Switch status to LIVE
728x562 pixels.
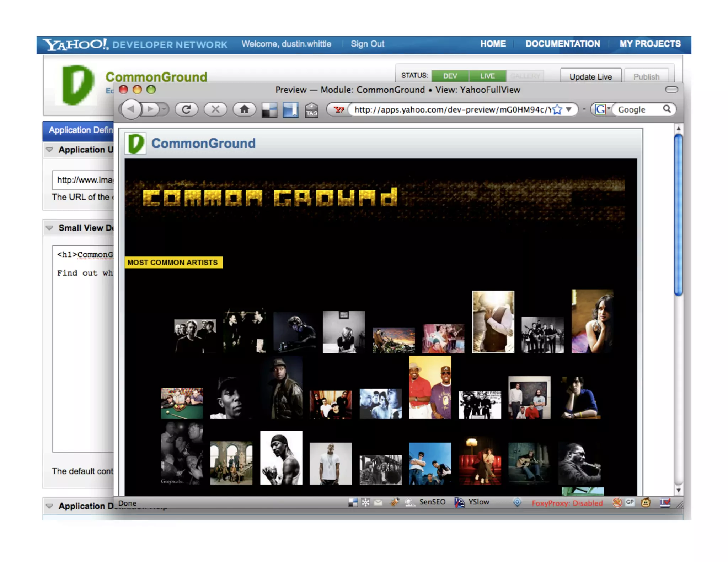click(487, 76)
